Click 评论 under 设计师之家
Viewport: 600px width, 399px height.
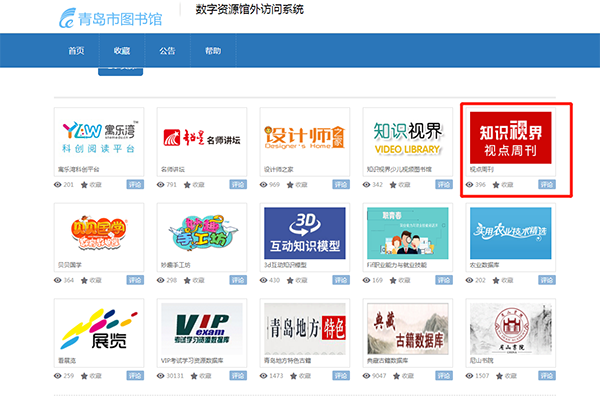341,185
